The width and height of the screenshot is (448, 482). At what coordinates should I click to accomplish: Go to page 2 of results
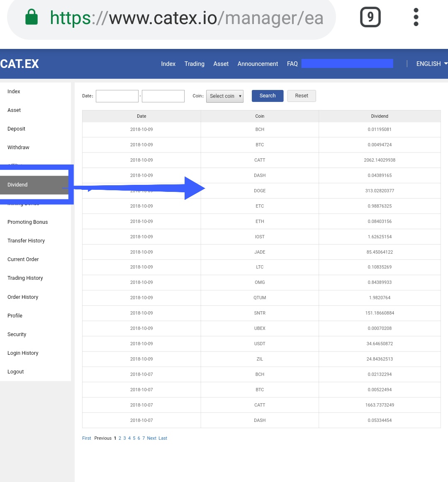tap(120, 438)
